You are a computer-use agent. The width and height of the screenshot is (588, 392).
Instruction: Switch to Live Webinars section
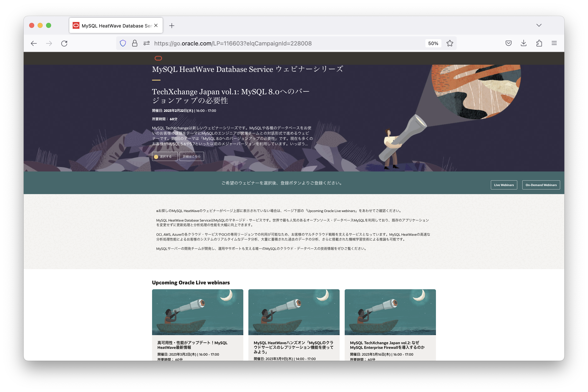coord(504,185)
